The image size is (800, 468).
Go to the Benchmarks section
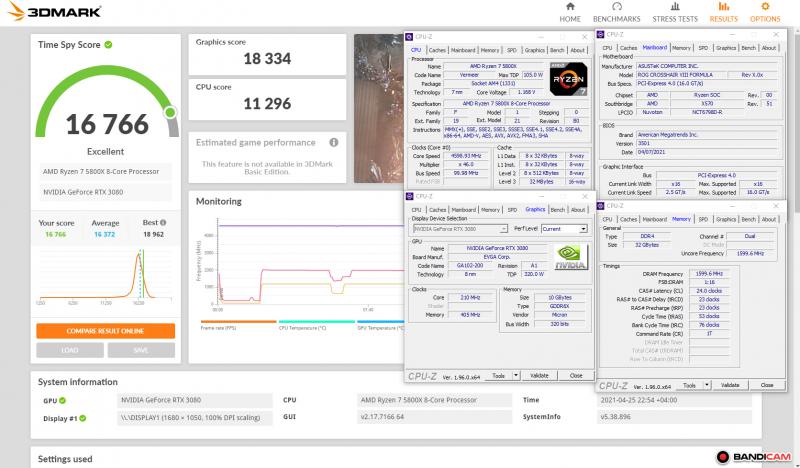pyautogui.click(x=617, y=12)
